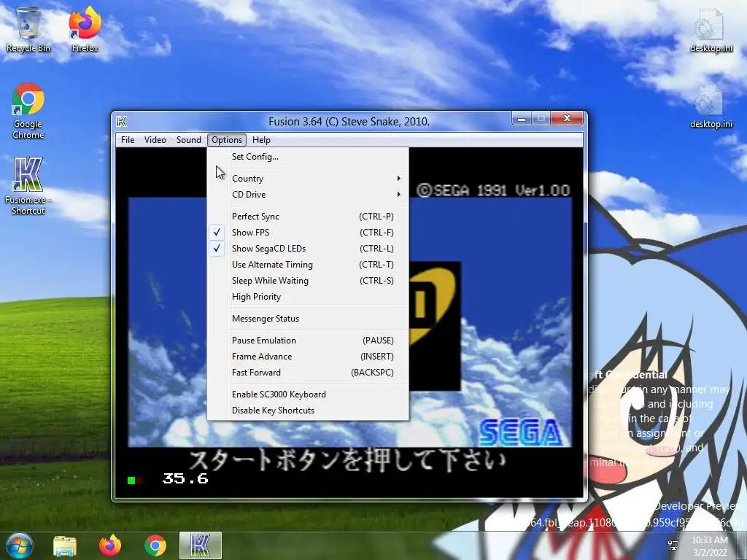Click the 35.6 FPS counter
747x560 pixels.
pos(185,478)
